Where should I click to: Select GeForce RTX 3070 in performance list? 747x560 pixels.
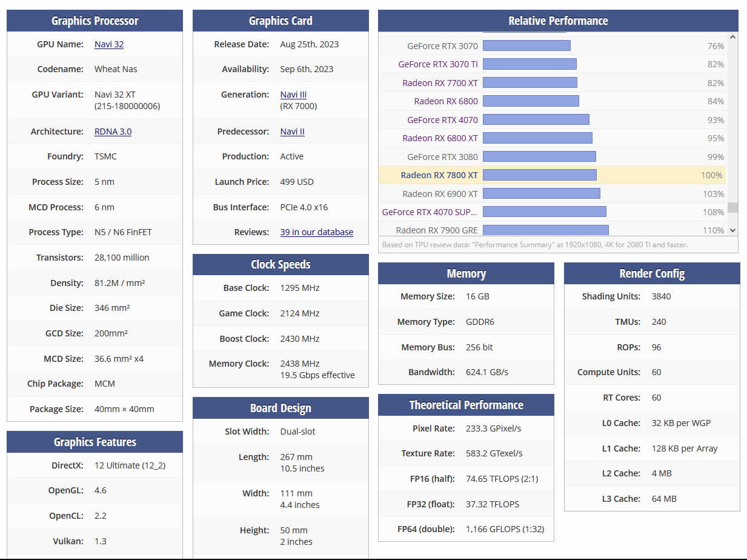tap(442, 46)
